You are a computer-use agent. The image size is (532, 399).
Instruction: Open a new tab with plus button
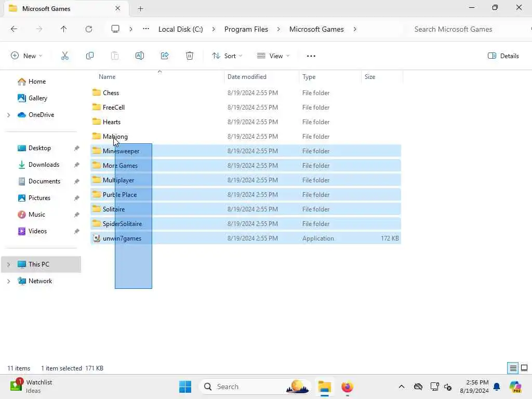[x=140, y=9]
